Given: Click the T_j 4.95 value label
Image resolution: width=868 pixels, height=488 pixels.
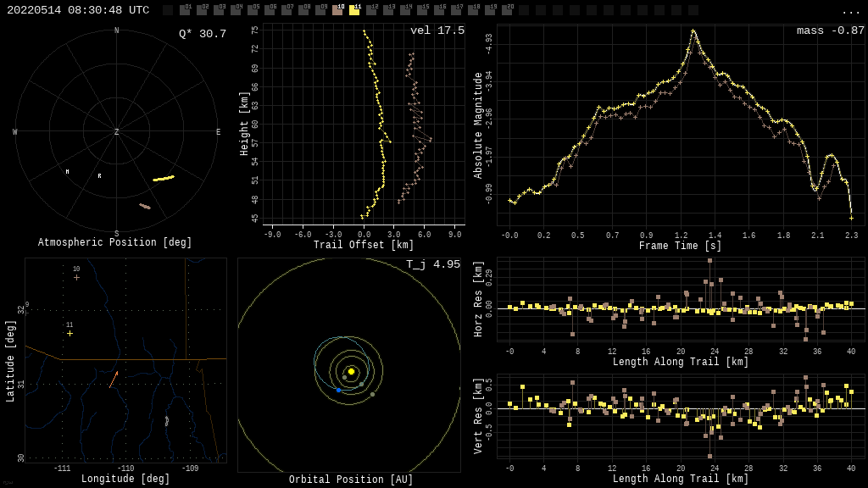Looking at the screenshot, I should coord(432,264).
